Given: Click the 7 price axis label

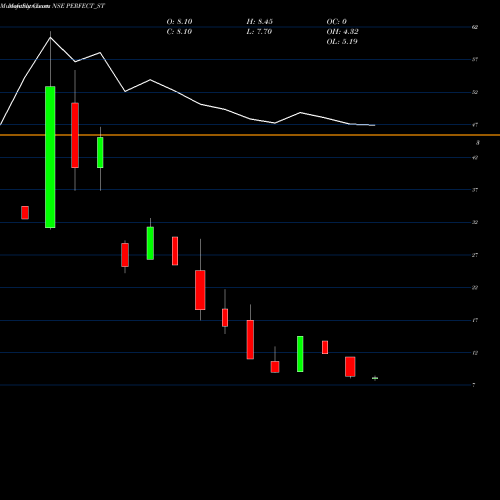Looking at the screenshot, I should (474, 385).
